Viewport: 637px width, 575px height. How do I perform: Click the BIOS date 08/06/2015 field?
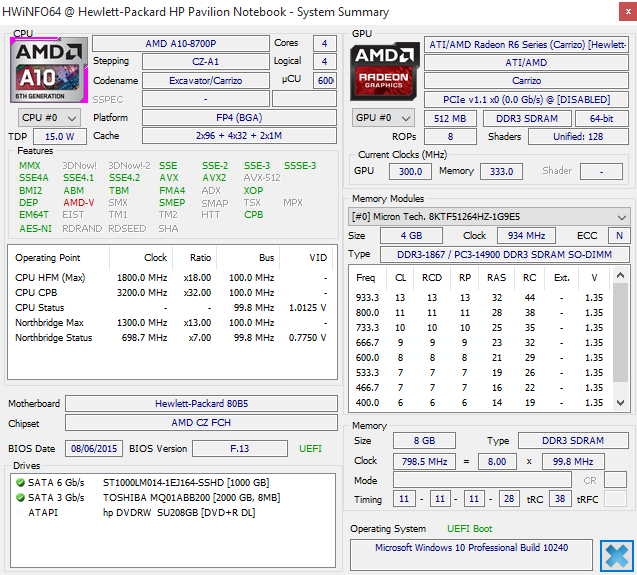click(x=94, y=449)
